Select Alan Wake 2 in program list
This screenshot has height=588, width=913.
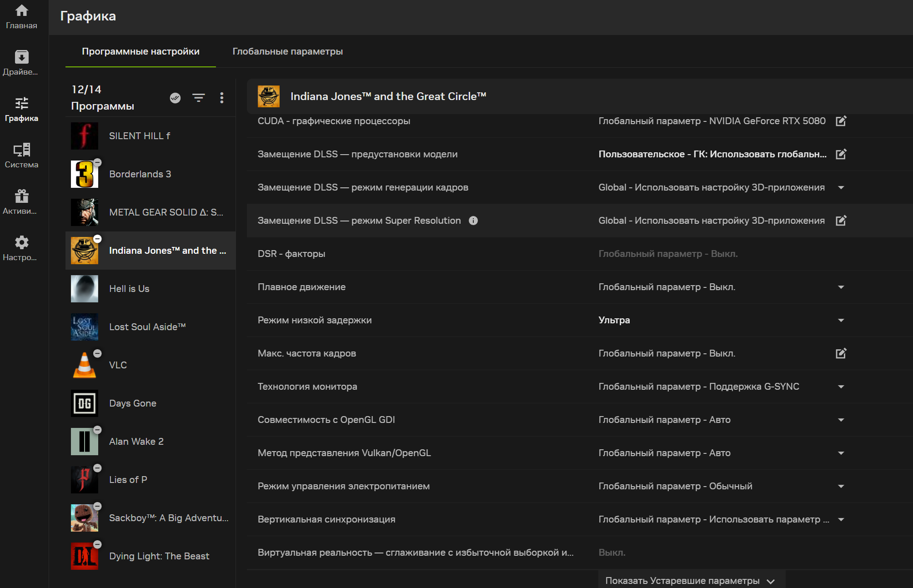[136, 442]
